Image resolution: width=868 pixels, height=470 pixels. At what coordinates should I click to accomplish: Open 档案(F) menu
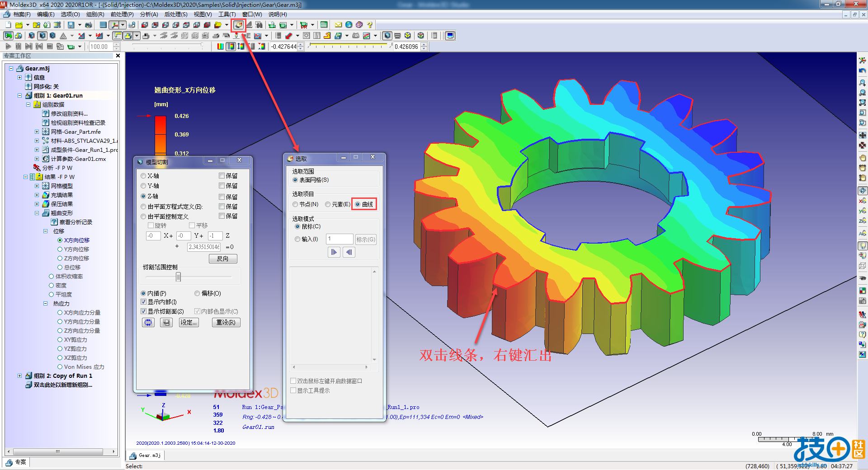pos(22,14)
